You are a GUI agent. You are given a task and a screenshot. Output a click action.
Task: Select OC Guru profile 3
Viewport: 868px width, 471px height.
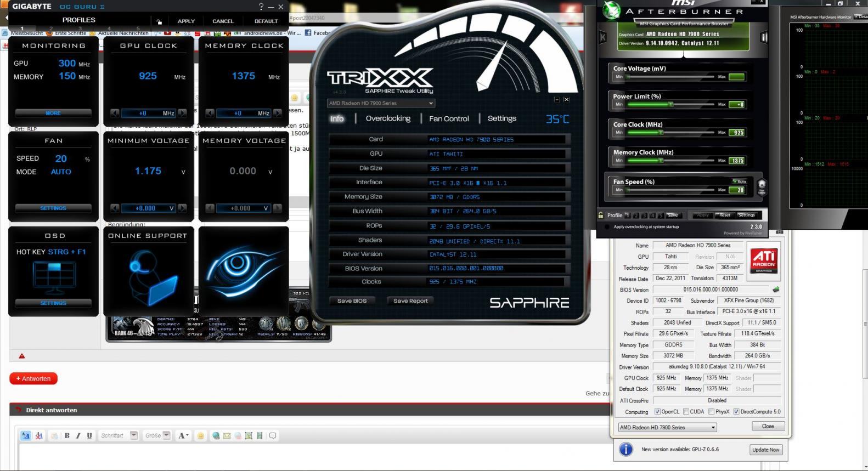pos(80,28)
